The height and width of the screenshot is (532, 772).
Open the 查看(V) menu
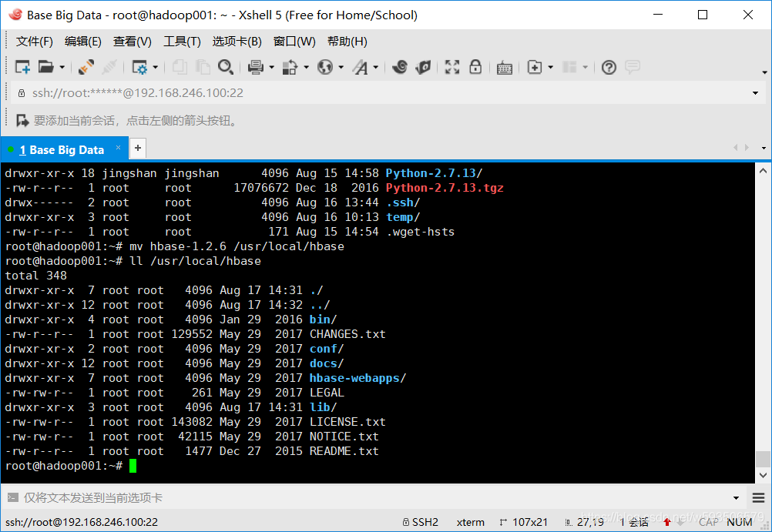point(132,42)
